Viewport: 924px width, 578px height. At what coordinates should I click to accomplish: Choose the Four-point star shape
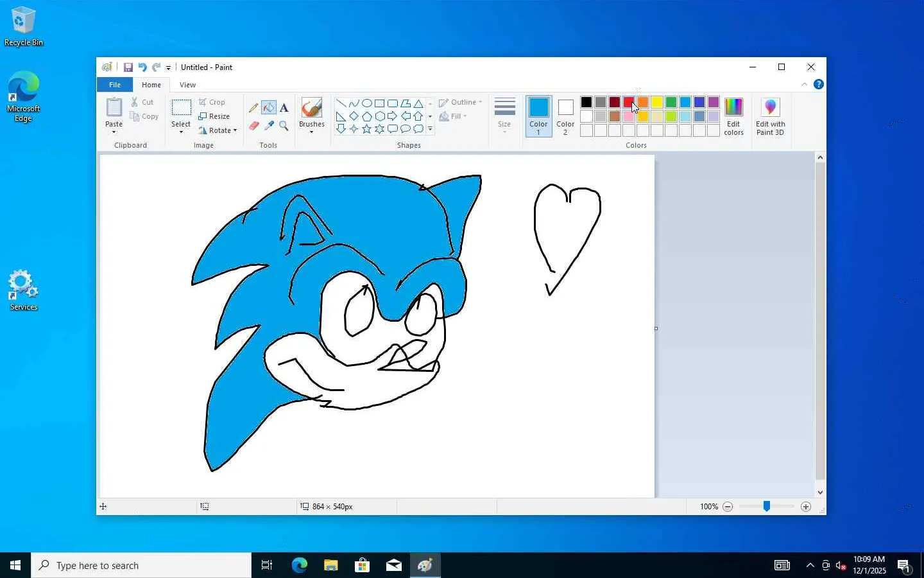pos(354,129)
